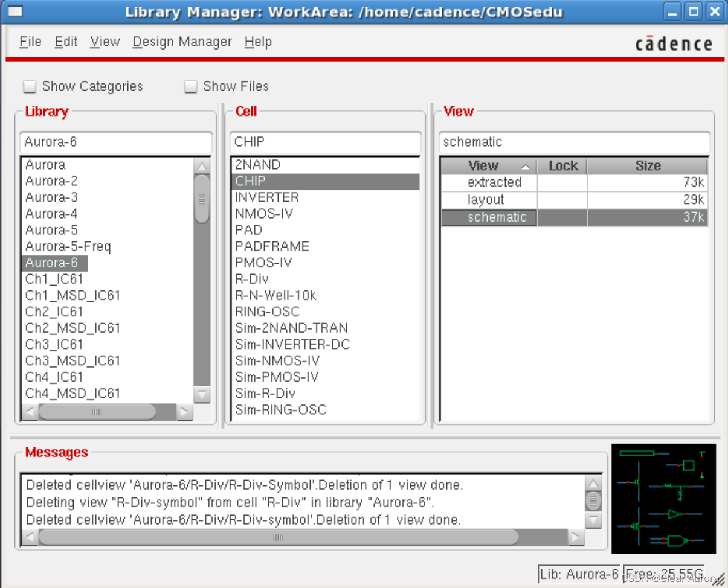Open the window menu in title bar
The height and width of the screenshot is (588, 728).
click(x=14, y=11)
